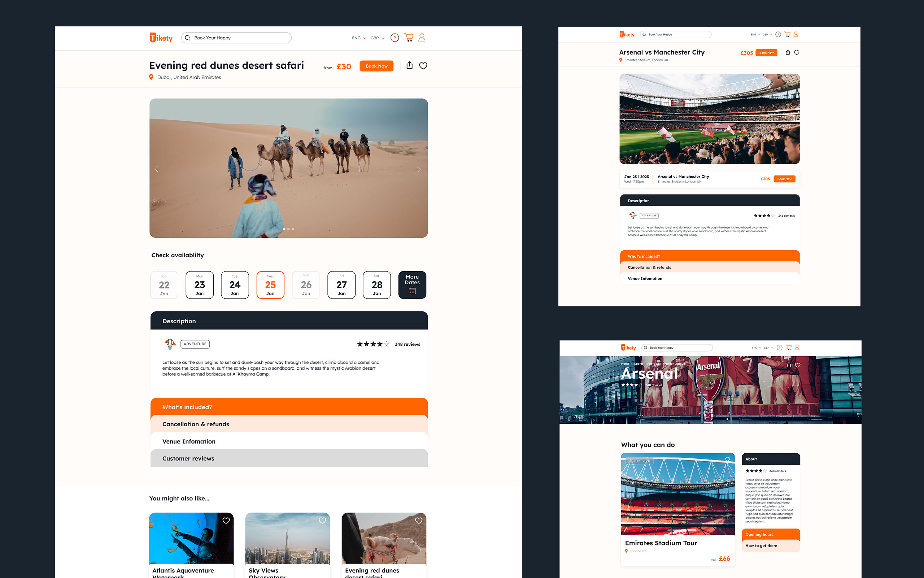
Task: Click Book Now beside the £30 safari price
Action: coord(376,66)
